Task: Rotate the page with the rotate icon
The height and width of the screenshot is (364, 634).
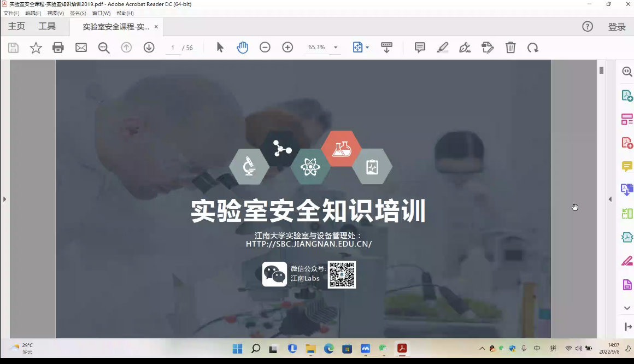Action: click(x=533, y=48)
